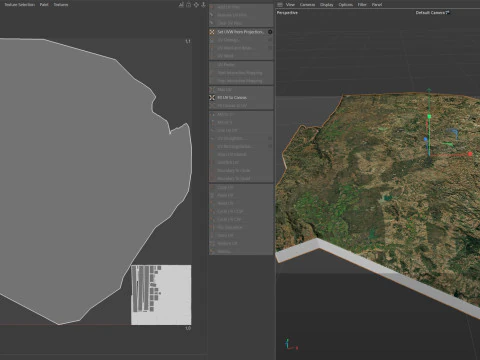The width and height of the screenshot is (480, 360).
Task: Click the Remove UV Pins icon
Action: pyautogui.click(x=212, y=15)
